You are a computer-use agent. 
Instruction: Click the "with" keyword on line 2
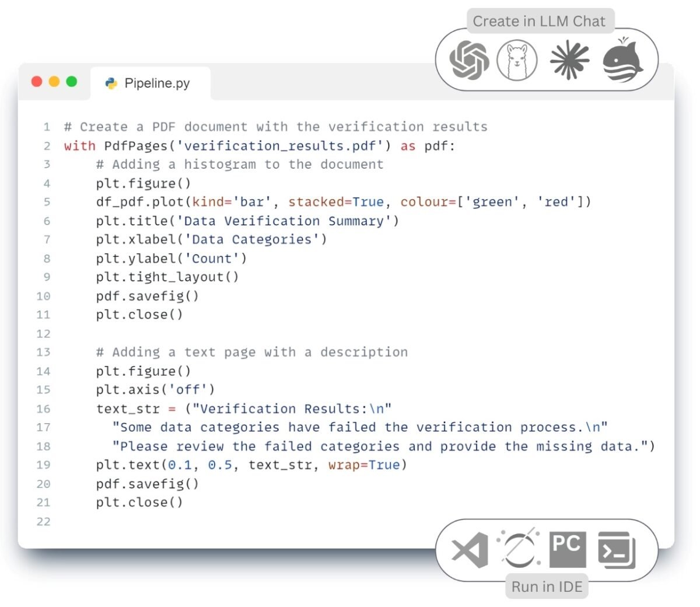79,146
